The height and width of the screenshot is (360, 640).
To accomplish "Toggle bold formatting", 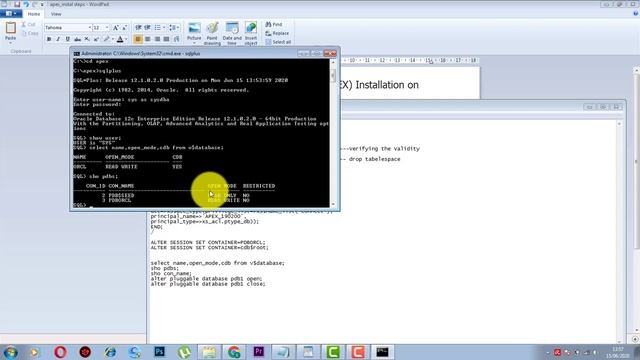I will (x=49, y=39).
